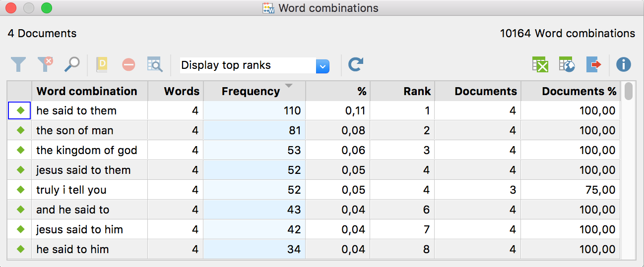The image size is (644, 267).
Task: Sort by Documents % column header
Action: tap(571, 91)
